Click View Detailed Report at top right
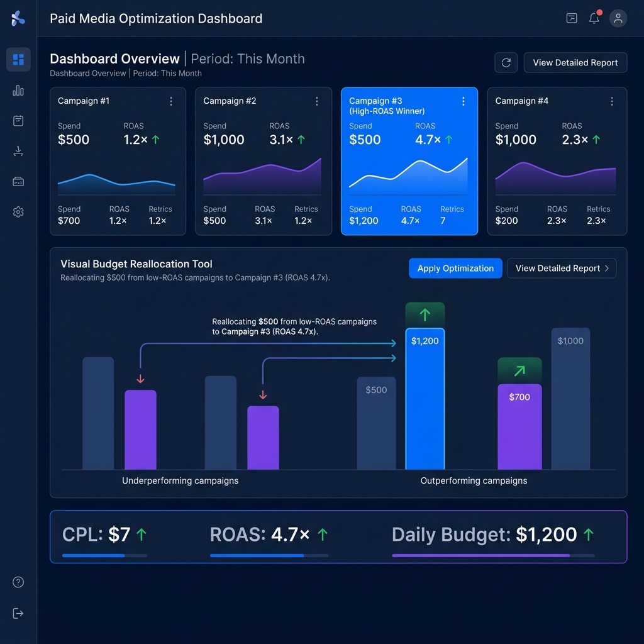644x644 pixels. [575, 62]
